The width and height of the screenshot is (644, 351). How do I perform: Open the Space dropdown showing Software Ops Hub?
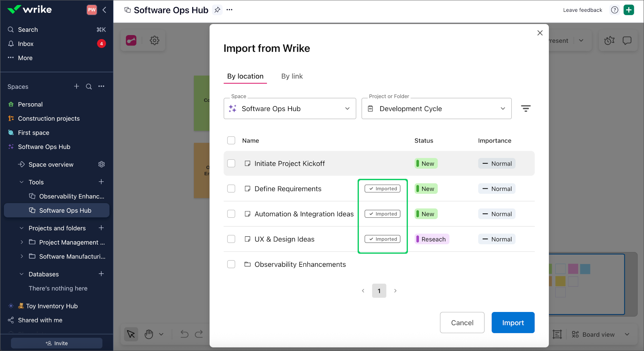coord(290,109)
